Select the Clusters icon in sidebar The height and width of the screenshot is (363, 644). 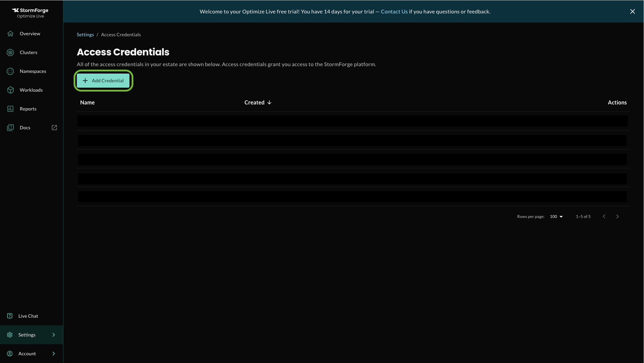tap(10, 52)
